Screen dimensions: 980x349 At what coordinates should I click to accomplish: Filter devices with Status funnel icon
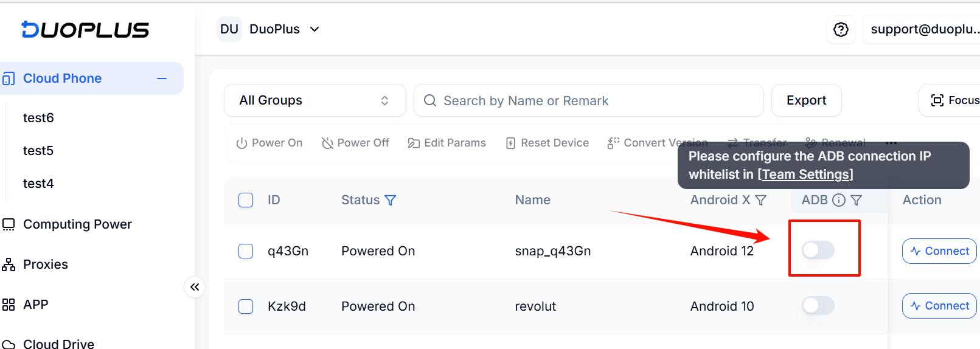tap(391, 200)
